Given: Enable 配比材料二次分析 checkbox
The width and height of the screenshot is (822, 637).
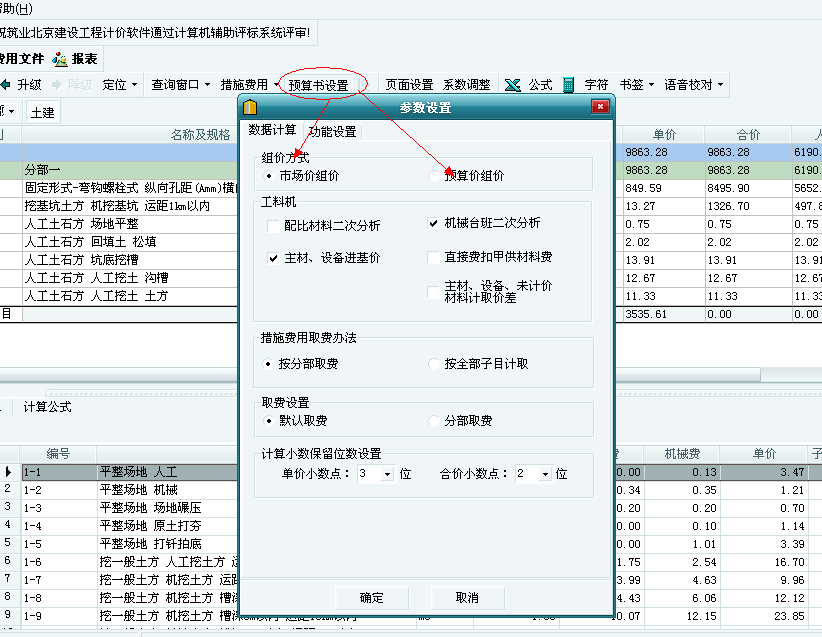Looking at the screenshot, I should (273, 227).
